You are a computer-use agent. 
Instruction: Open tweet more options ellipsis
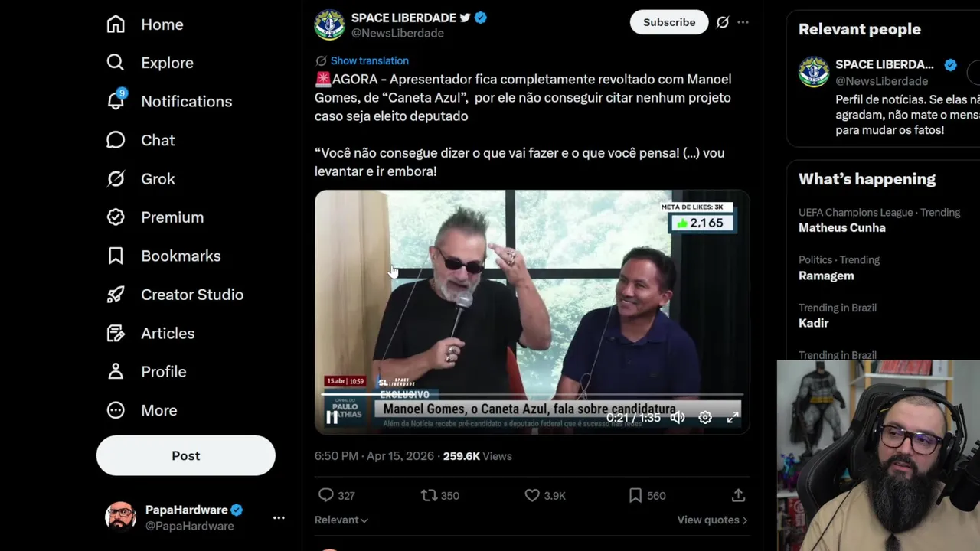point(743,22)
